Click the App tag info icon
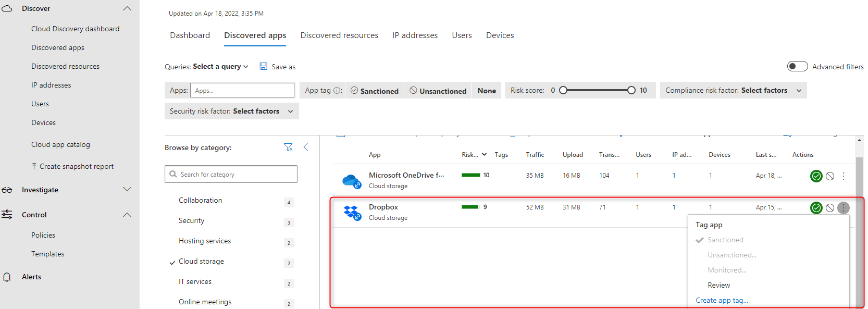This screenshot has width=868, height=309. [x=338, y=91]
